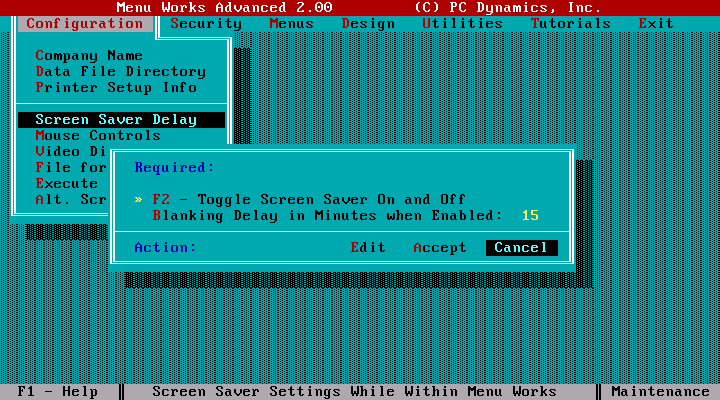Image resolution: width=720 pixels, height=400 pixels.
Task: Click the Cancel action button
Action: [x=522, y=248]
